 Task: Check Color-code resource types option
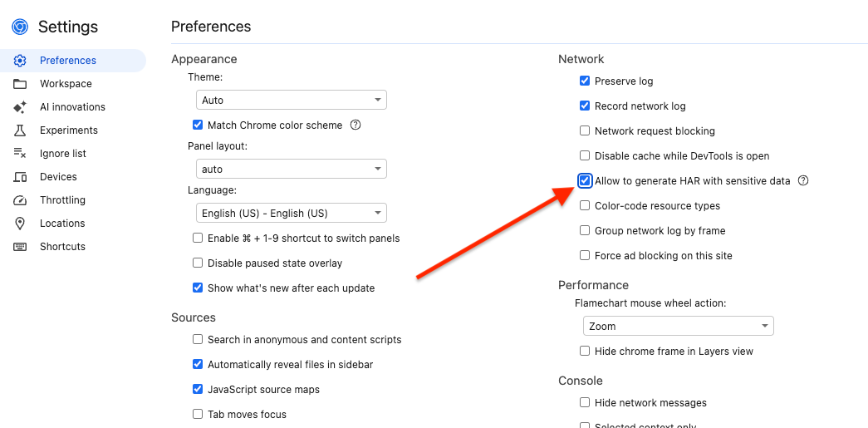pos(585,206)
